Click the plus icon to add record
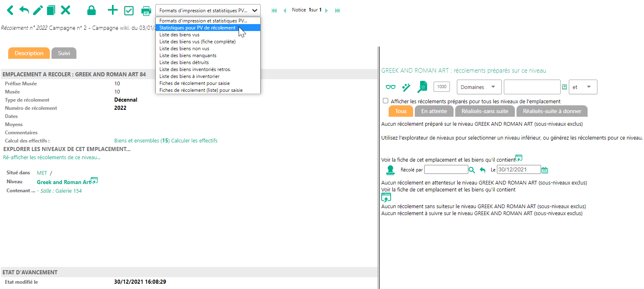The height and width of the screenshot is (289, 644). pyautogui.click(x=112, y=10)
